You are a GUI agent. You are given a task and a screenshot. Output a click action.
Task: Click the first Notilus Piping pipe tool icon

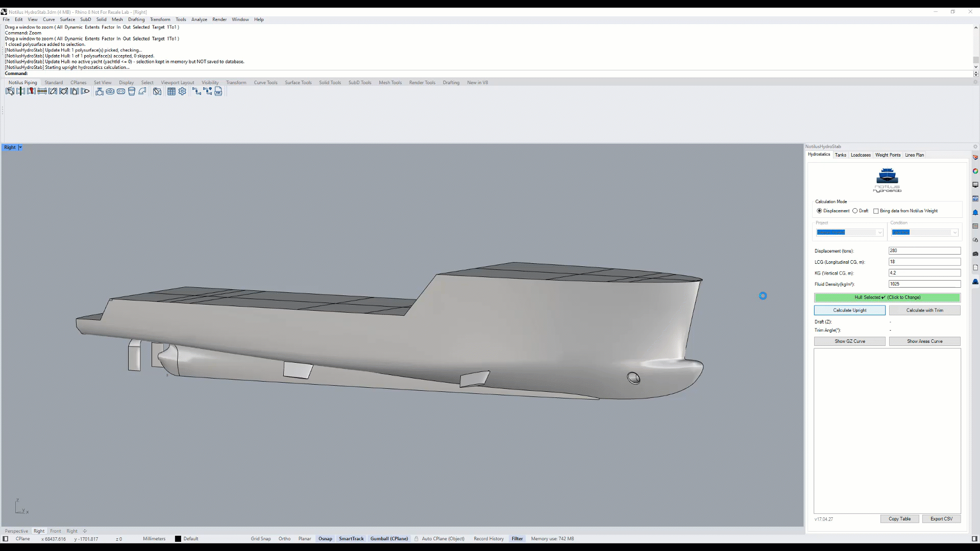tap(10, 91)
